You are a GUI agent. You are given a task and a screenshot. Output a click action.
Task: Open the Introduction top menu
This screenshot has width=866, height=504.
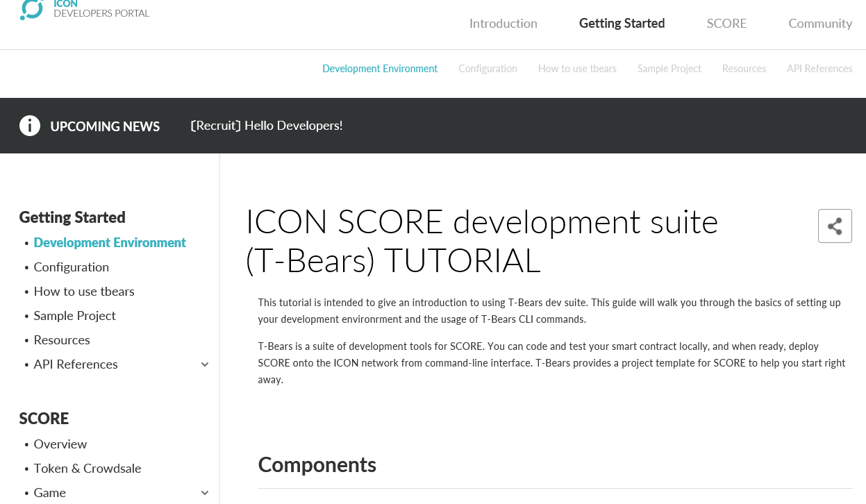click(503, 24)
